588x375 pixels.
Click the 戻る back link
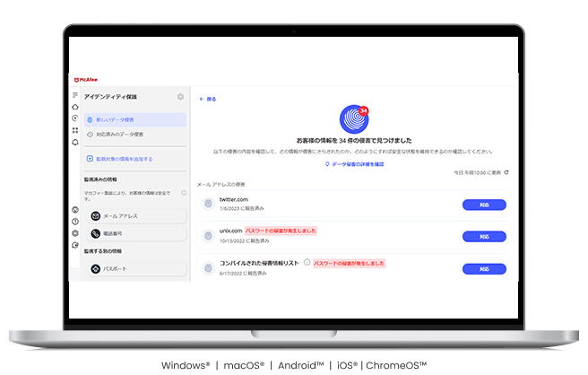(208, 99)
